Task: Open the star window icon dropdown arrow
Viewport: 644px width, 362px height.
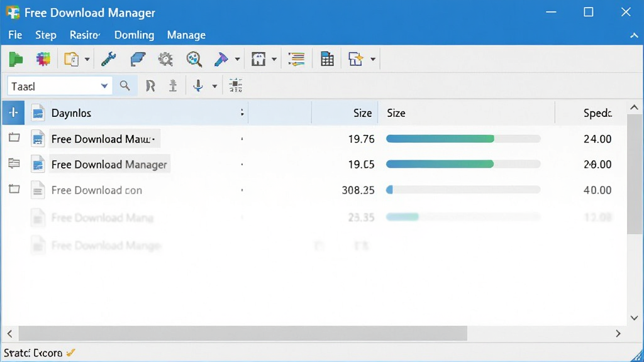Action: (x=373, y=60)
